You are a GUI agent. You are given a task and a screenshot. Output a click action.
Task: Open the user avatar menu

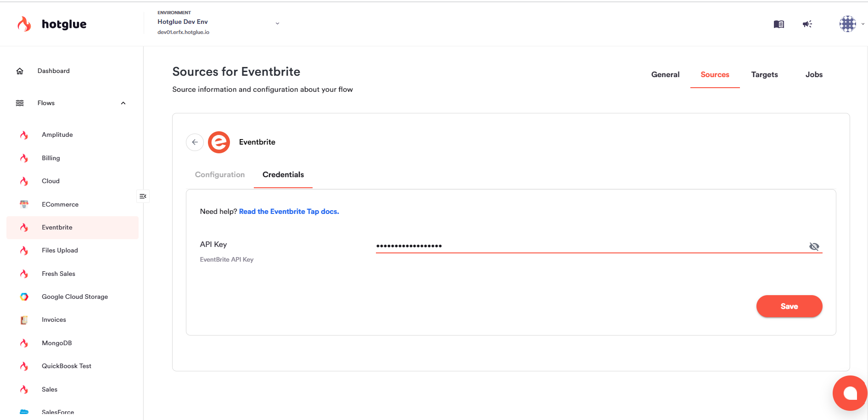coord(848,24)
